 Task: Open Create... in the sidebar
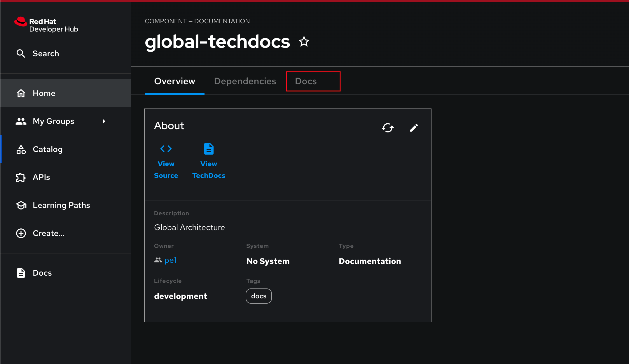point(65,233)
